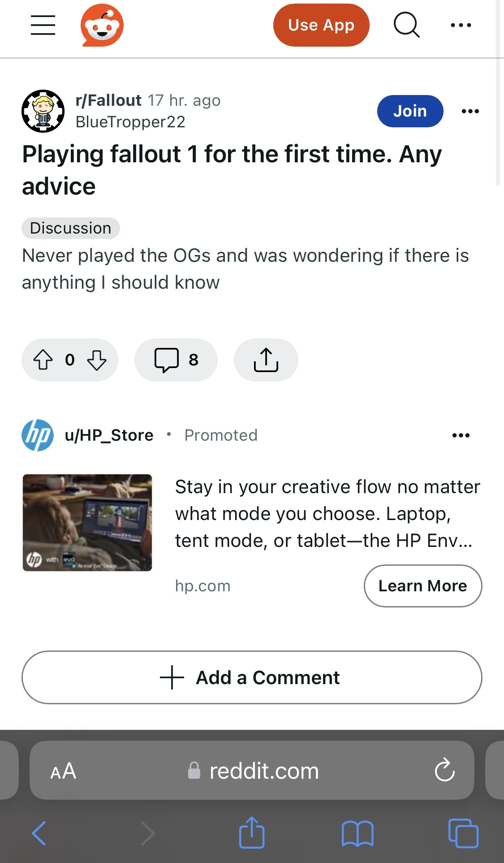Open Safari share sheet

pyautogui.click(x=252, y=833)
